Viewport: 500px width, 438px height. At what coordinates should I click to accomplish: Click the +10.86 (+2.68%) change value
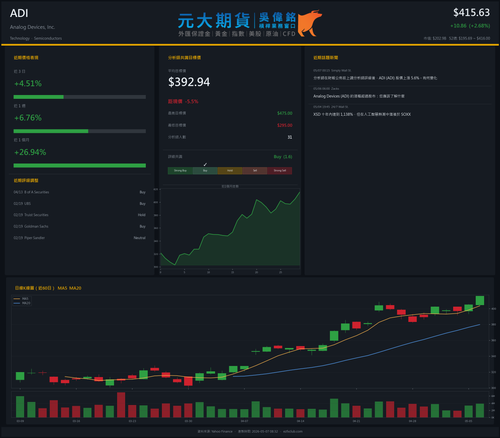click(470, 26)
